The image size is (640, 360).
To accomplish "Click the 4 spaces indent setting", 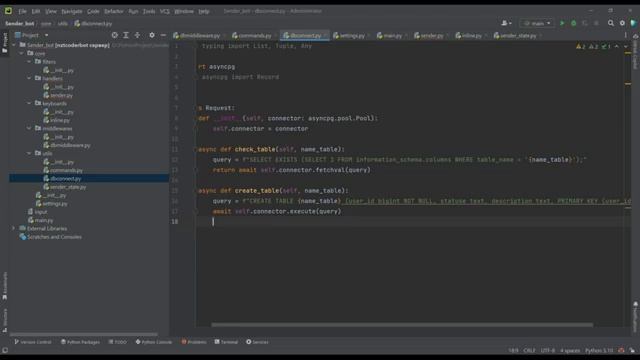I will pyautogui.click(x=570, y=351).
